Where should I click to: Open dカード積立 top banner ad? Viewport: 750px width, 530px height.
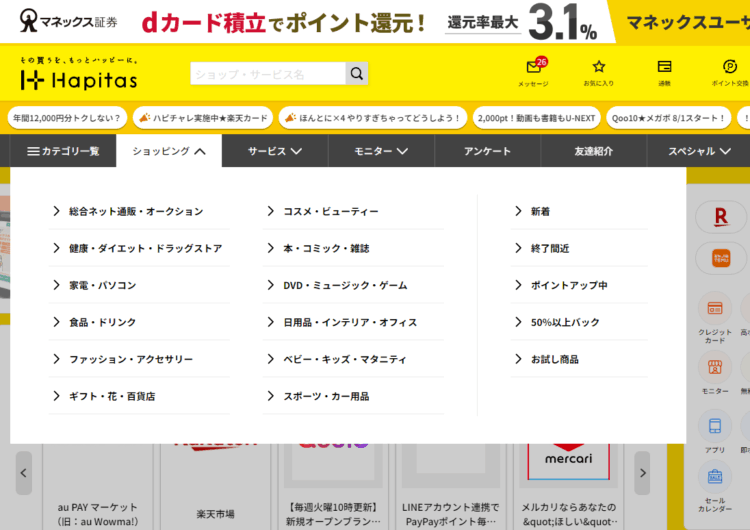[375, 22]
